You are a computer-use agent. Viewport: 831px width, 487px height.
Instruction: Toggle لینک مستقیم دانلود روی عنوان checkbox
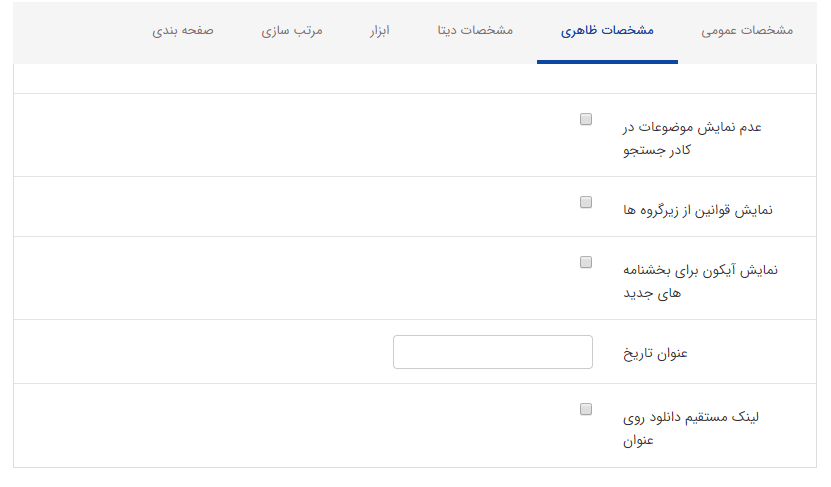[586, 409]
